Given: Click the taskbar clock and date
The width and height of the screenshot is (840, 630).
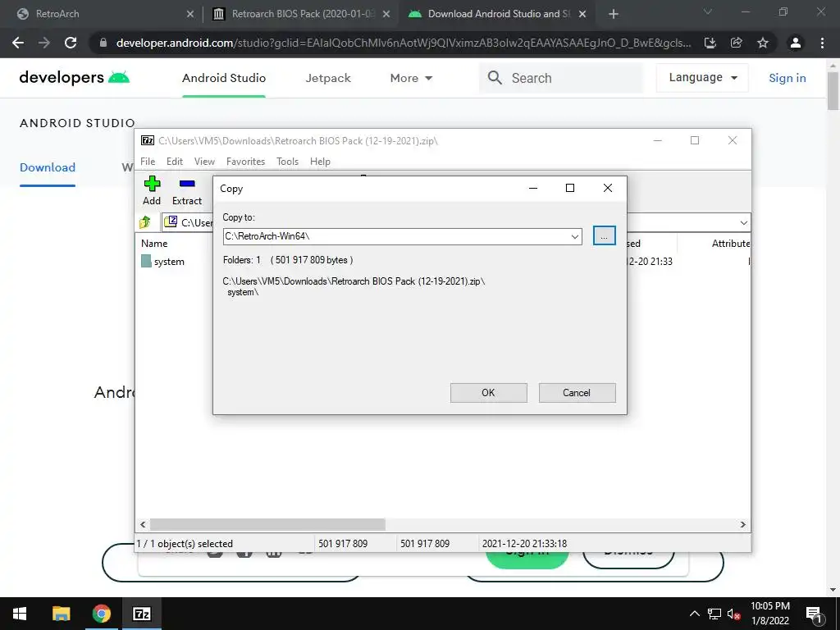Looking at the screenshot, I should coord(770,614).
